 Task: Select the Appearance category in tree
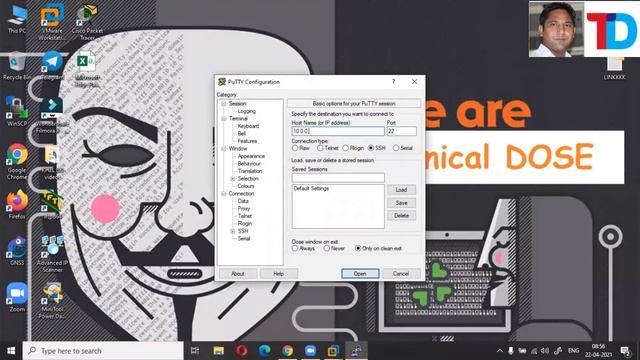coord(251,156)
